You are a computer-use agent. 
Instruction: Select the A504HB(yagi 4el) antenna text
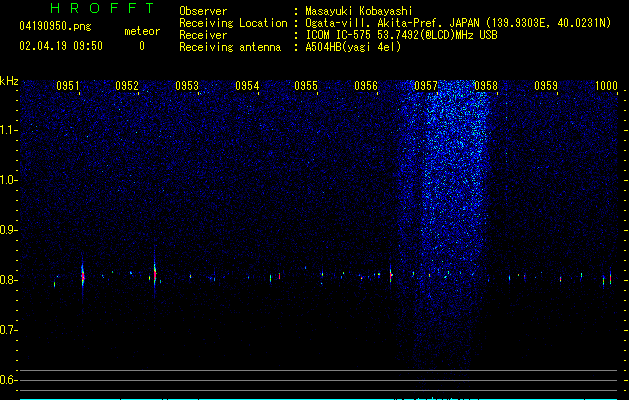353,47
